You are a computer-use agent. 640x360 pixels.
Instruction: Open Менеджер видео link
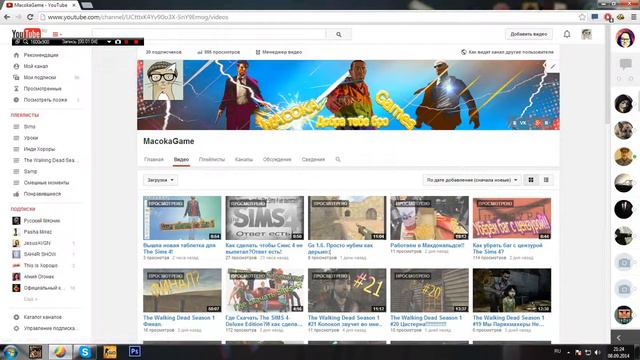pos(279,52)
